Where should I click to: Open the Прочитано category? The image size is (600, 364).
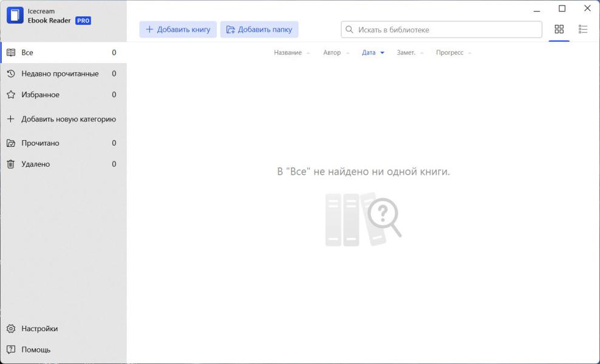click(40, 143)
